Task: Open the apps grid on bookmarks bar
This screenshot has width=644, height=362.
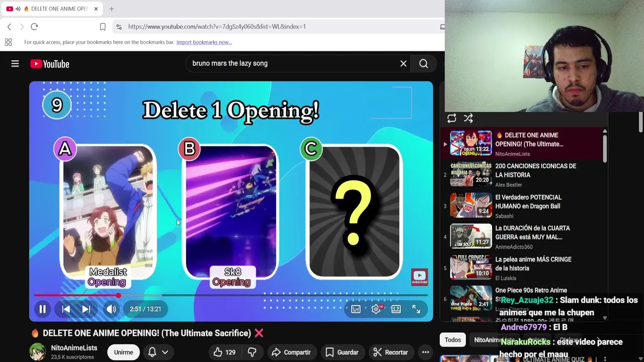Action: tap(8, 42)
